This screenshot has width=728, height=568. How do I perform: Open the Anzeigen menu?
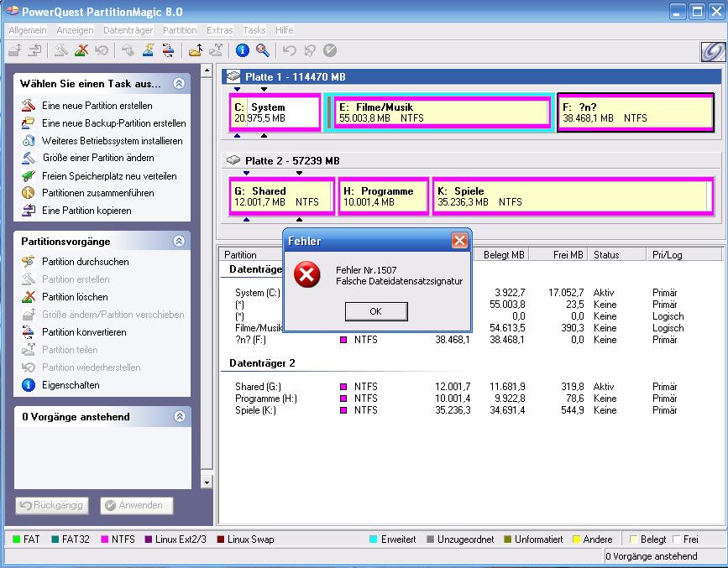point(75,30)
